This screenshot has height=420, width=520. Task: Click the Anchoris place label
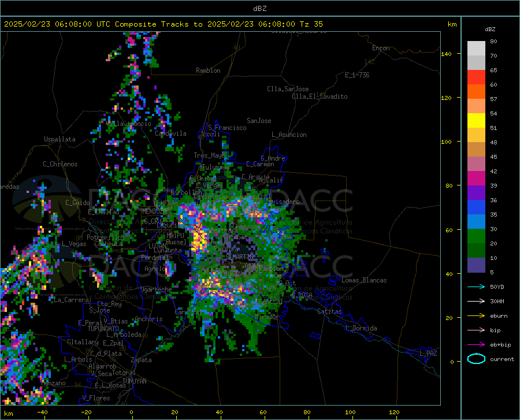(148, 319)
